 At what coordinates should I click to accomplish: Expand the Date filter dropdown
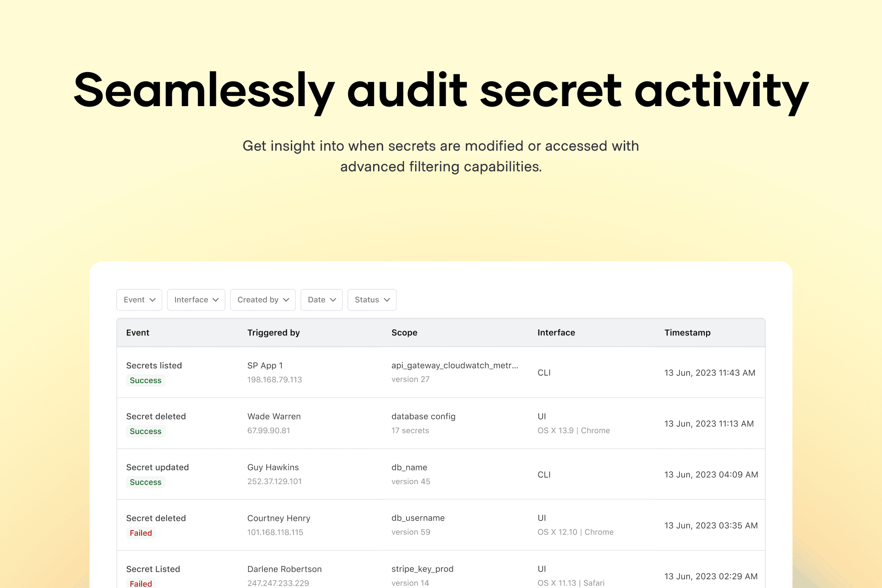click(x=322, y=300)
